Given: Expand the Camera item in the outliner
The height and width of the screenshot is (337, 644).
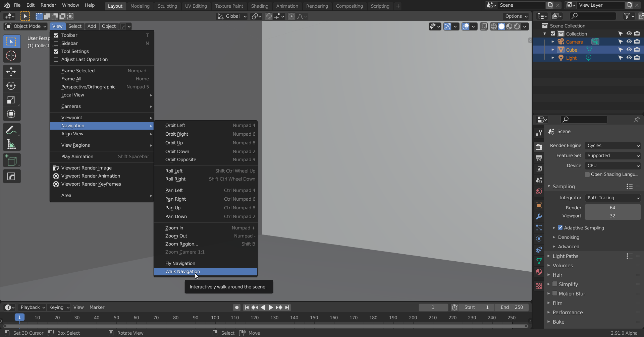Looking at the screenshot, I should click(553, 42).
